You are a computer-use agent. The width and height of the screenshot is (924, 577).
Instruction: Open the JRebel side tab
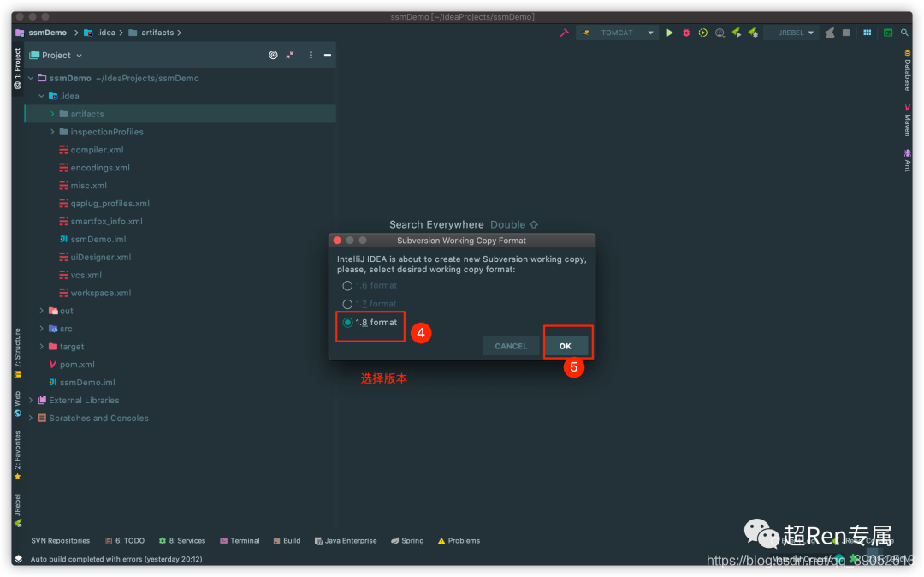[18, 510]
